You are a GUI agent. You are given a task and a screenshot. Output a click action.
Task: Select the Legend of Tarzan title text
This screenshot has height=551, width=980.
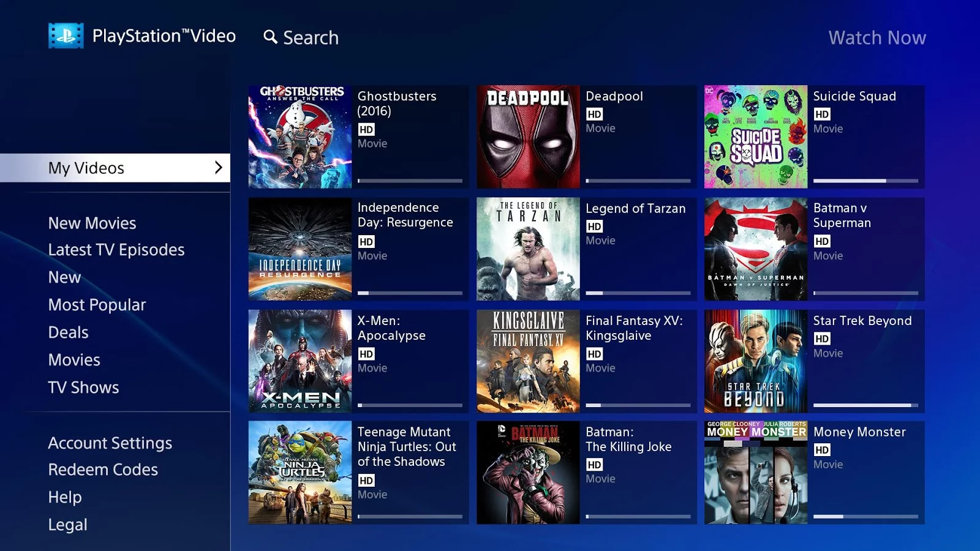pyautogui.click(x=635, y=209)
